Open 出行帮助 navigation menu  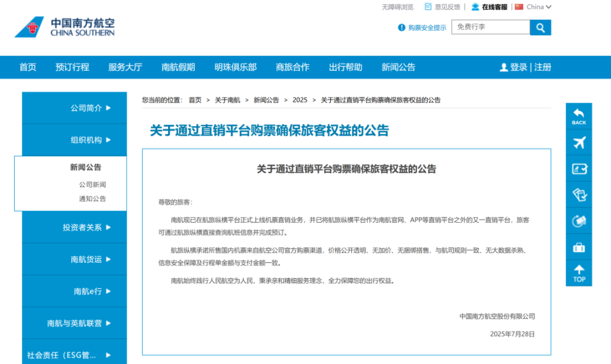346,67
